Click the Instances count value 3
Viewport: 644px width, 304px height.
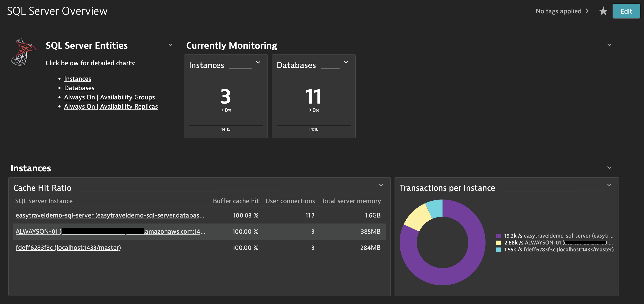coord(225,97)
